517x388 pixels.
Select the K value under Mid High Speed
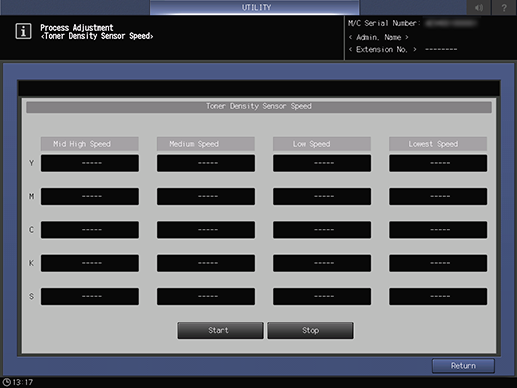[90, 263]
